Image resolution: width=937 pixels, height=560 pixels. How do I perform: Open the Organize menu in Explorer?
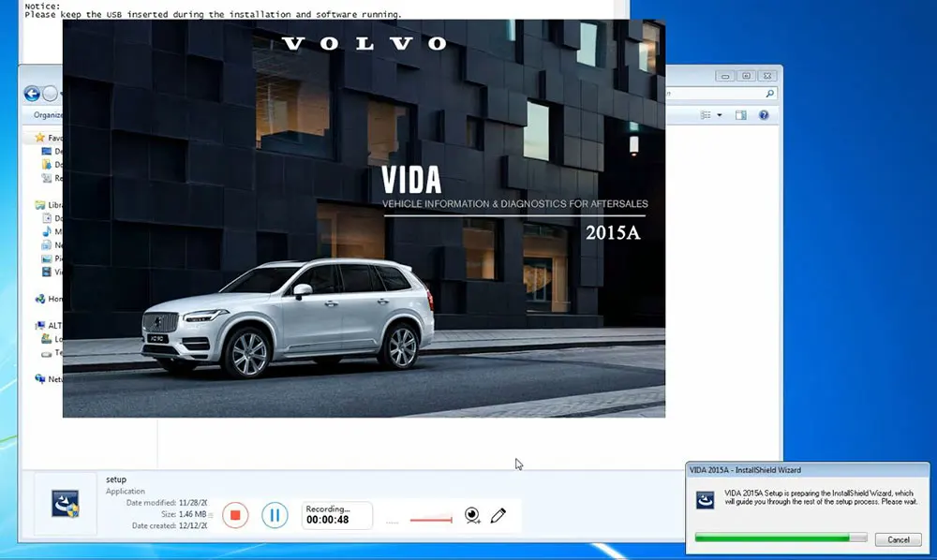(x=47, y=114)
